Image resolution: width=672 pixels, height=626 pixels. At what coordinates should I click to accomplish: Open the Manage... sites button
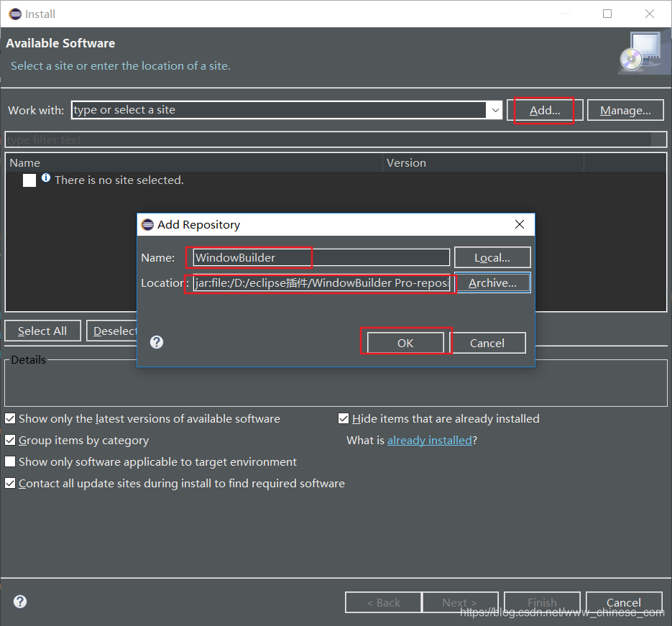click(x=625, y=111)
